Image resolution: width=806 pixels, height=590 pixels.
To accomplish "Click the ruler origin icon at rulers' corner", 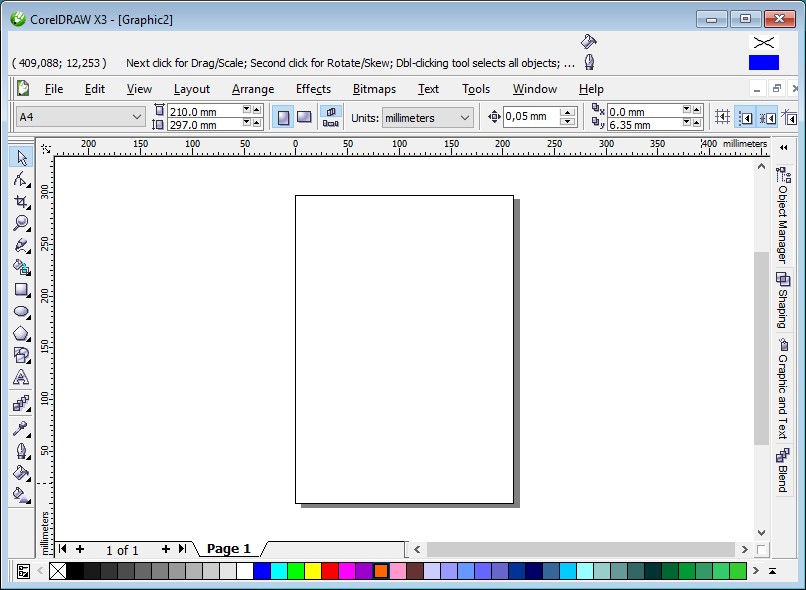I will [46, 149].
